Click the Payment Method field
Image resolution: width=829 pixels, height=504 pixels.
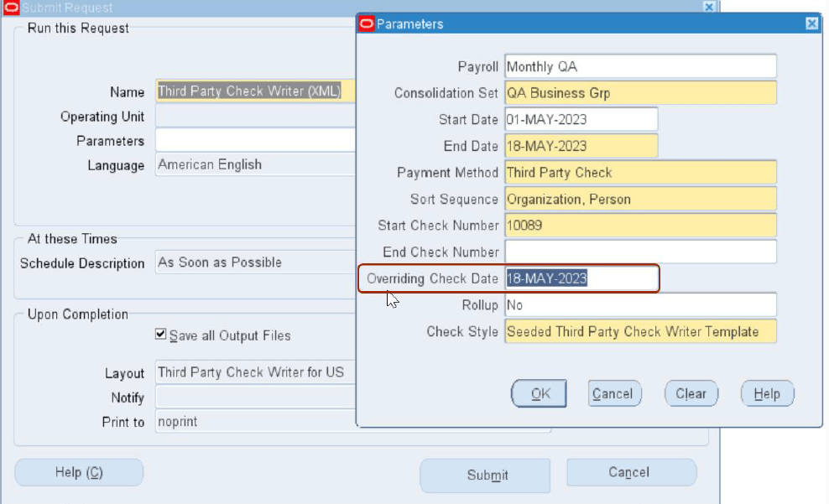coord(640,172)
